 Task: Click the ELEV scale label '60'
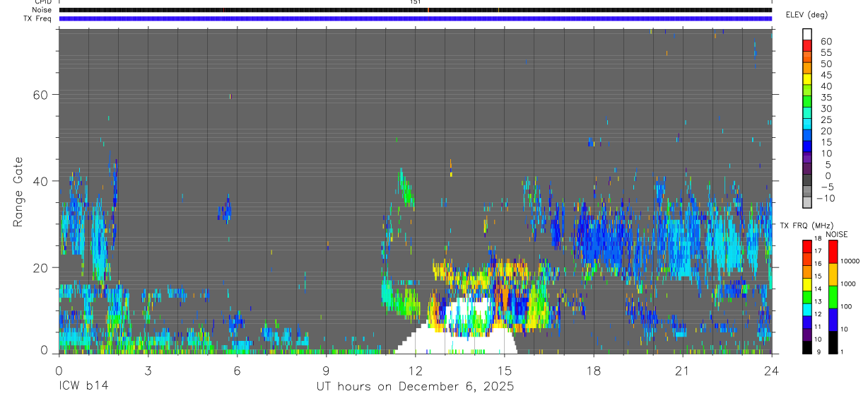point(825,41)
